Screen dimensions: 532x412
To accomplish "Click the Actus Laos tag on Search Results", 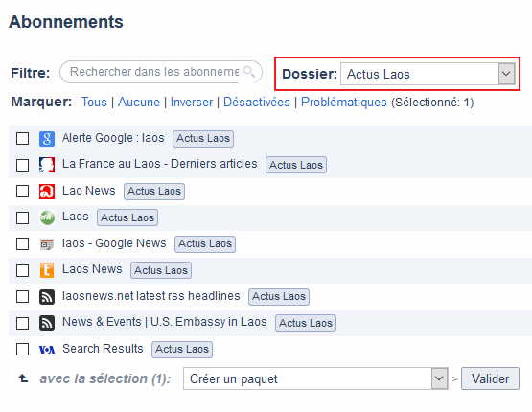I will pyautogui.click(x=182, y=350).
